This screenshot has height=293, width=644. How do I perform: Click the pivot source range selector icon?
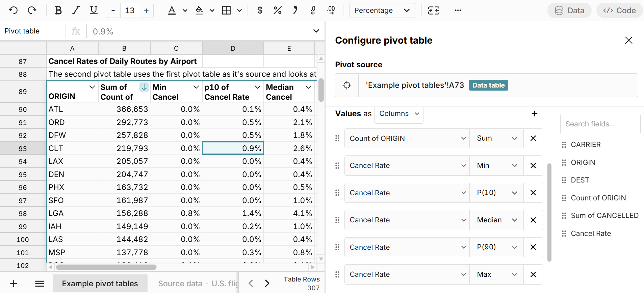(x=347, y=85)
